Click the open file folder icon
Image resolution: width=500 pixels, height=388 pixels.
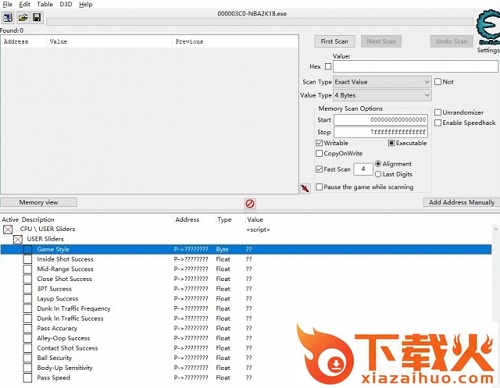click(x=23, y=17)
